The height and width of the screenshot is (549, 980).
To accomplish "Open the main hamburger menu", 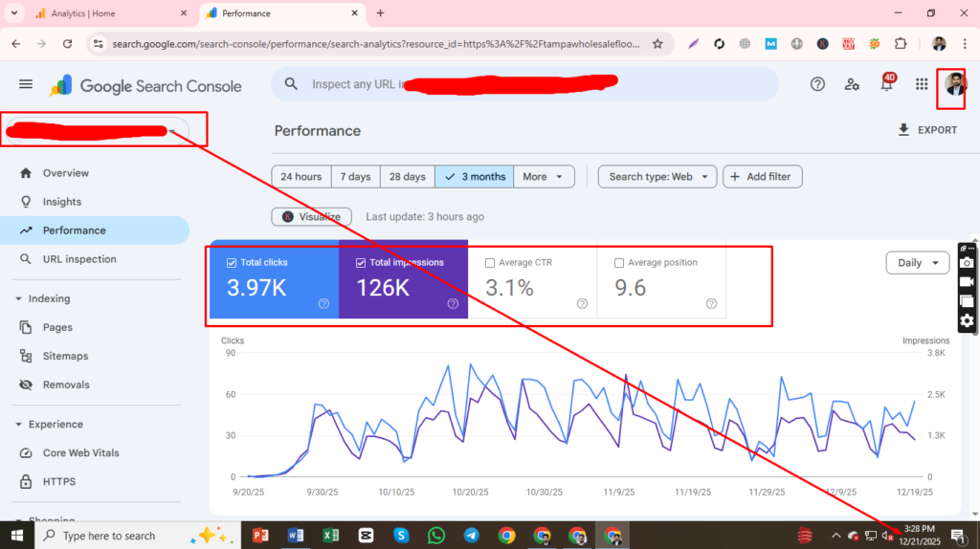I will click(26, 84).
